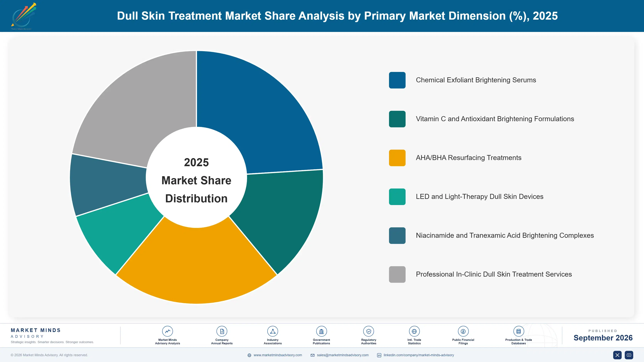Click legend text 'AHA/BHA Resurfacing Treatments'
The height and width of the screenshot is (362, 644).
469,158
